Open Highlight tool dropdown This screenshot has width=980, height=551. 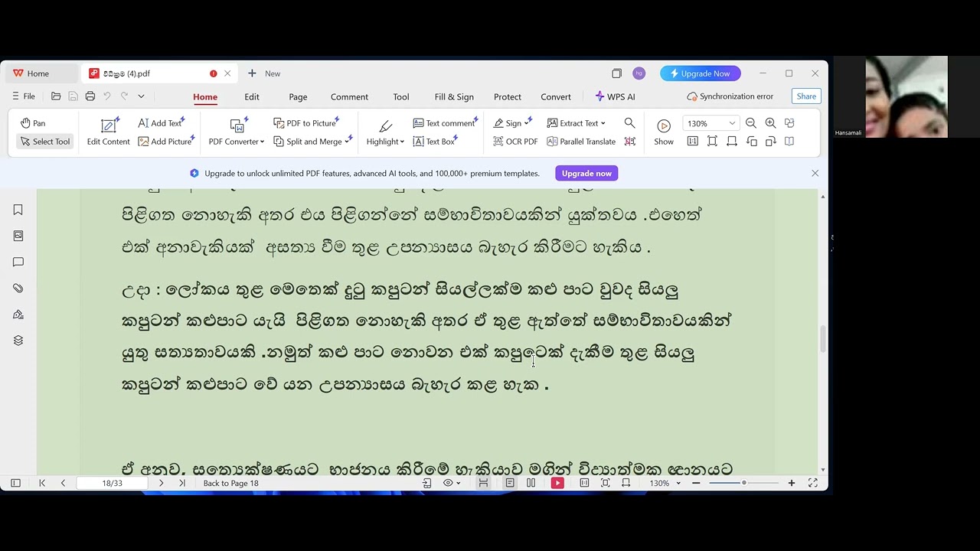point(385,131)
